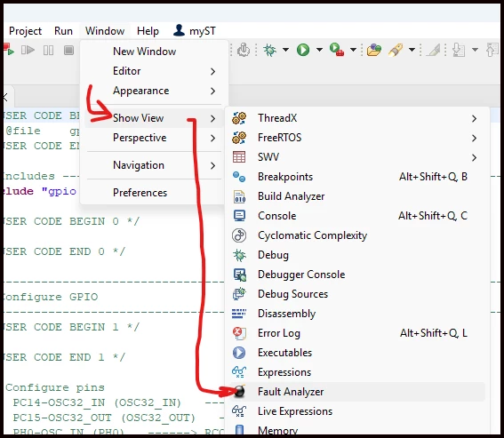Screen dimensions: 504x438
Task: Expand the ThreadX submenu arrow
Action: click(474, 118)
